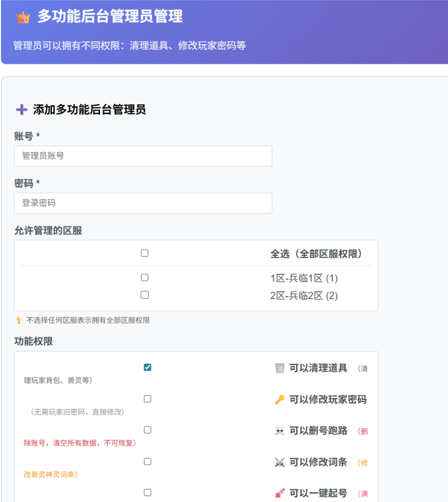
Task: Click the red warning text 除账号，清空所有数据，不可恢复
Action: point(80,443)
